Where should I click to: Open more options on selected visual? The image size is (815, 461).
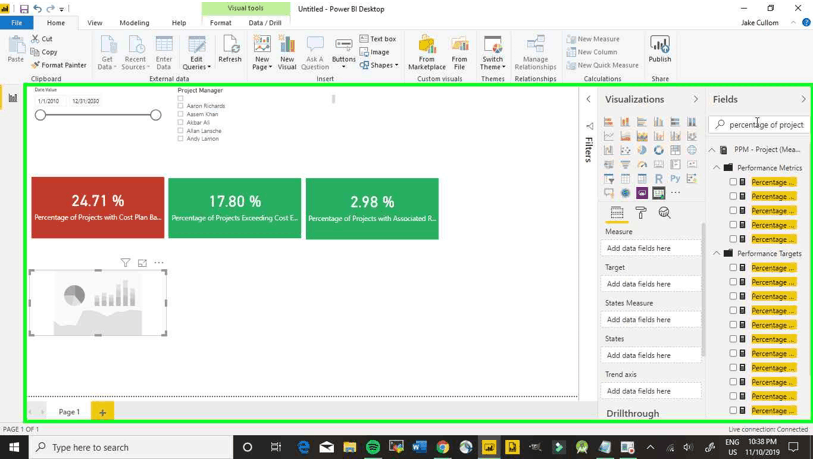point(159,263)
